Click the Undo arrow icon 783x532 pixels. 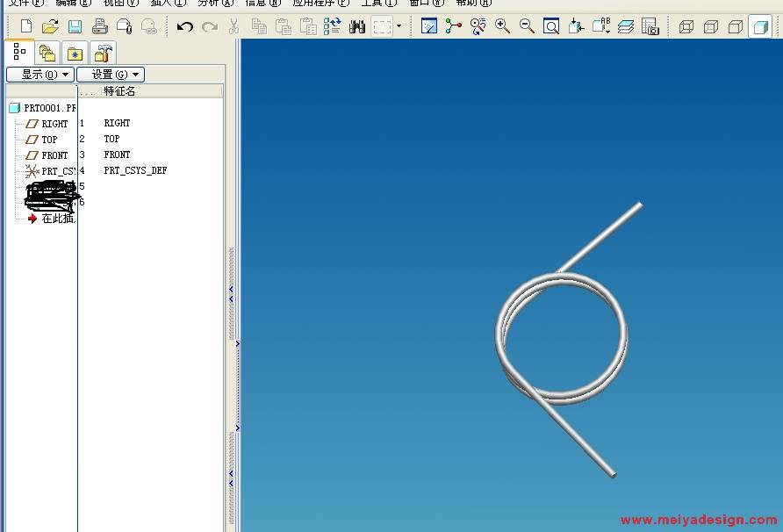tap(184, 27)
